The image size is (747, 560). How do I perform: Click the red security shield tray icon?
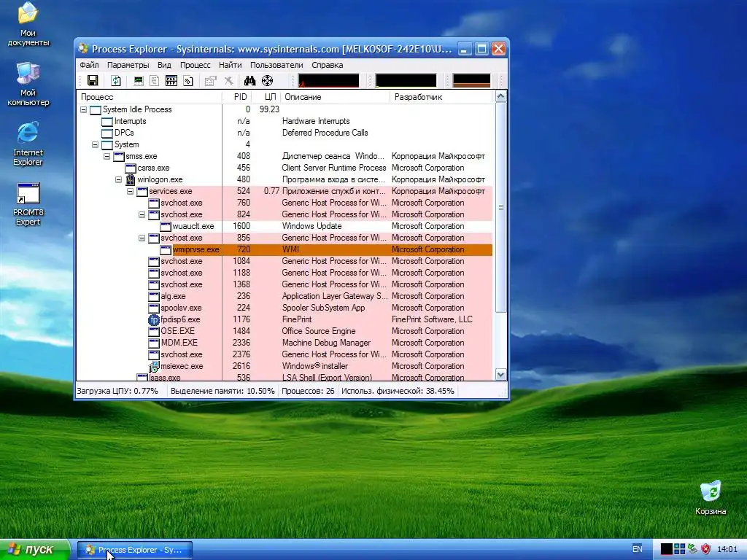705,549
